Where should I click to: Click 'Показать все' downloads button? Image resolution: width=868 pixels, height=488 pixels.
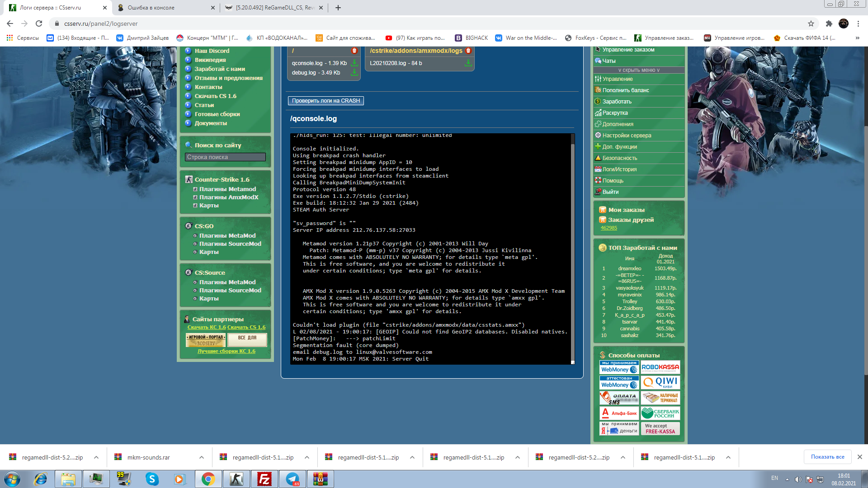(827, 457)
